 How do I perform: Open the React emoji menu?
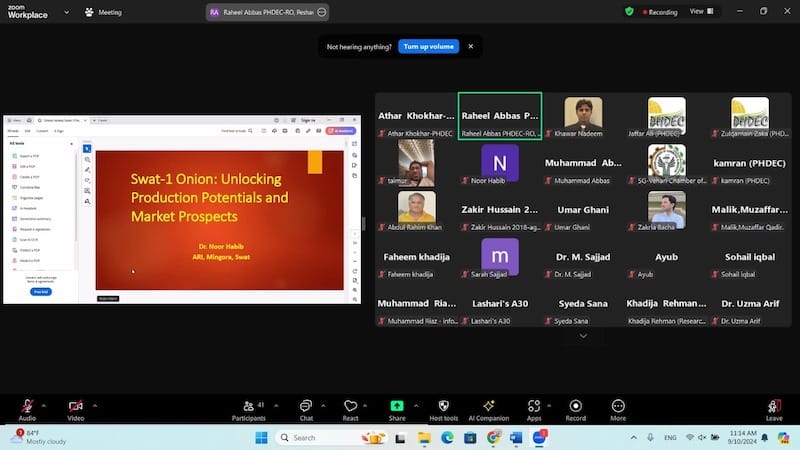350,408
